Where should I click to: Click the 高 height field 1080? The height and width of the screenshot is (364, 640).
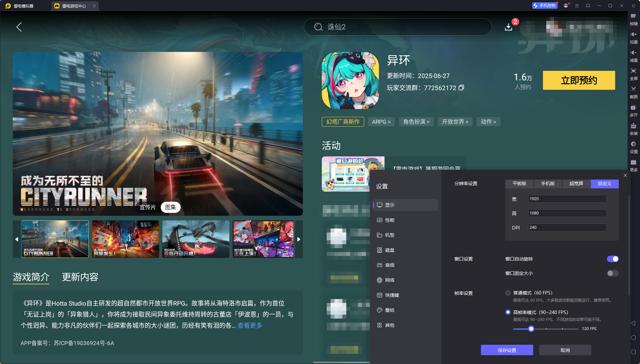(x=567, y=213)
